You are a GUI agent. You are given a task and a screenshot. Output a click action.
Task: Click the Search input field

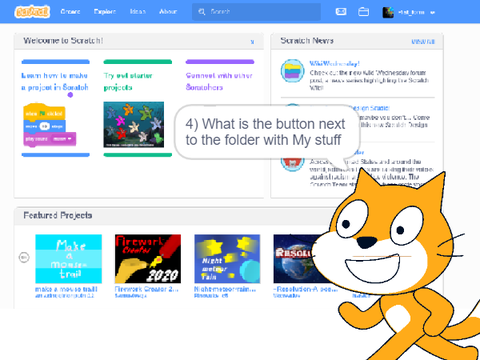point(256,12)
